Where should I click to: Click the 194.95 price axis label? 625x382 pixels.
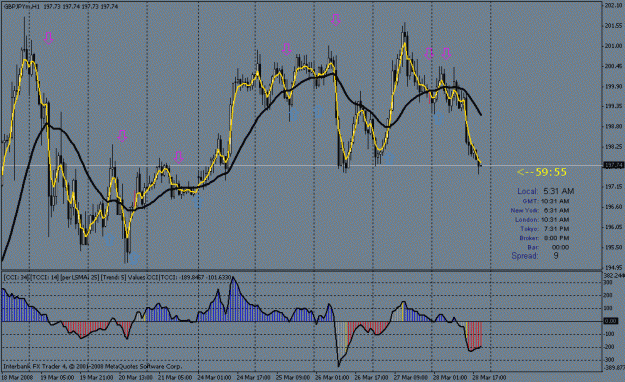[x=613, y=267]
